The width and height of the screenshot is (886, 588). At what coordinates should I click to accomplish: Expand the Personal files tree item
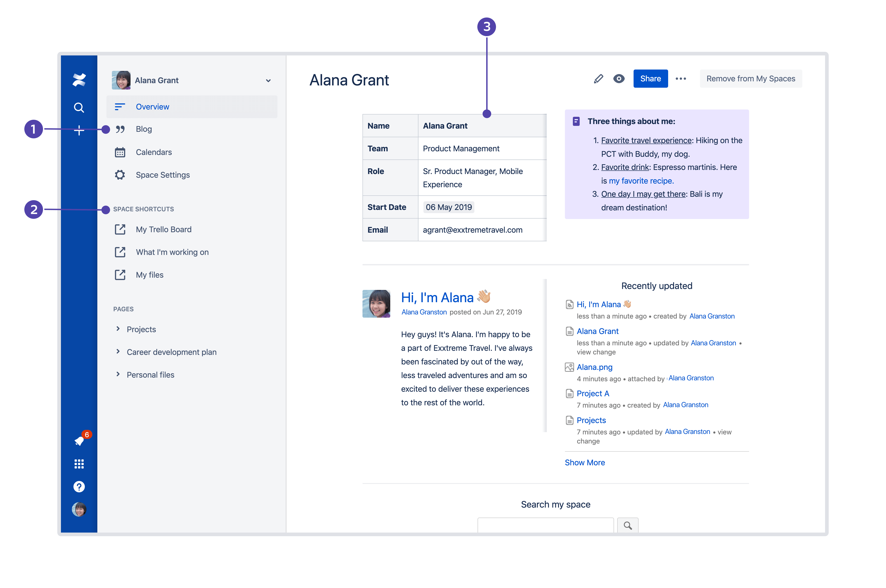click(118, 374)
